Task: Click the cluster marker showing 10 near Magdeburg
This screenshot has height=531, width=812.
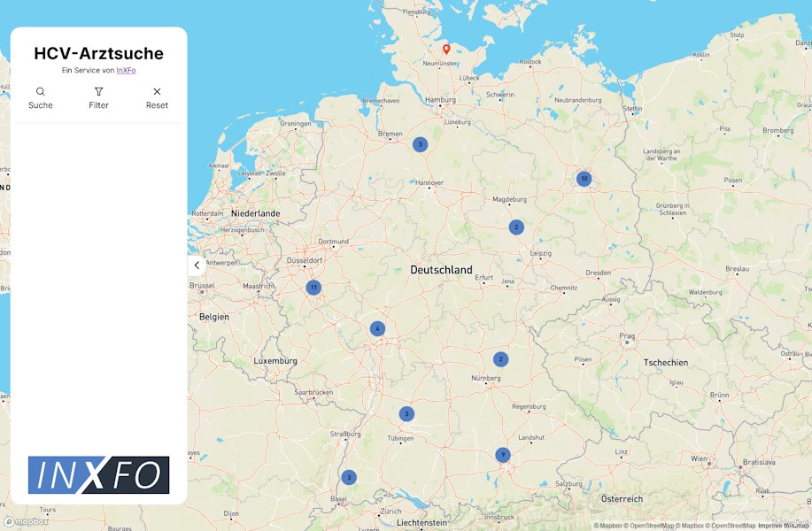Action: (x=584, y=177)
